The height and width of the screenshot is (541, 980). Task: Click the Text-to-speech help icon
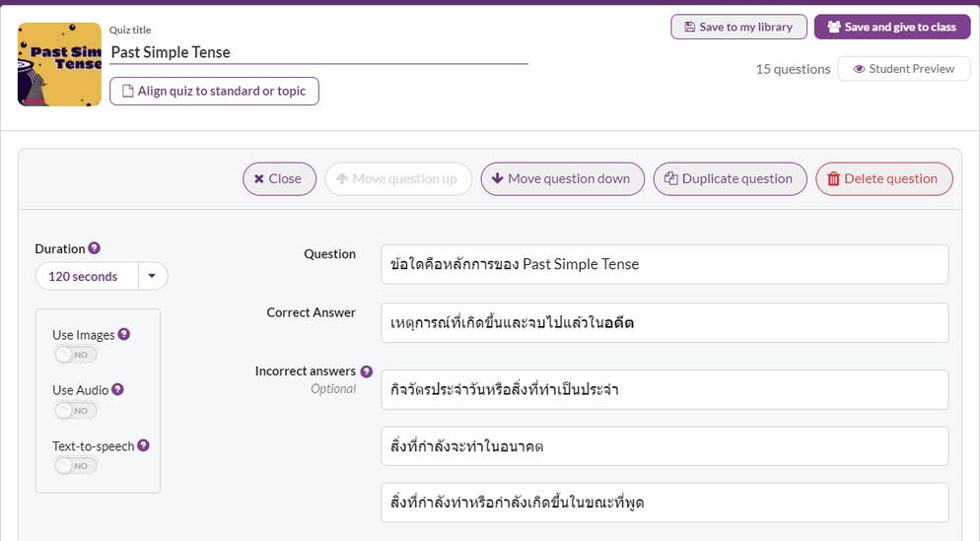click(x=143, y=445)
